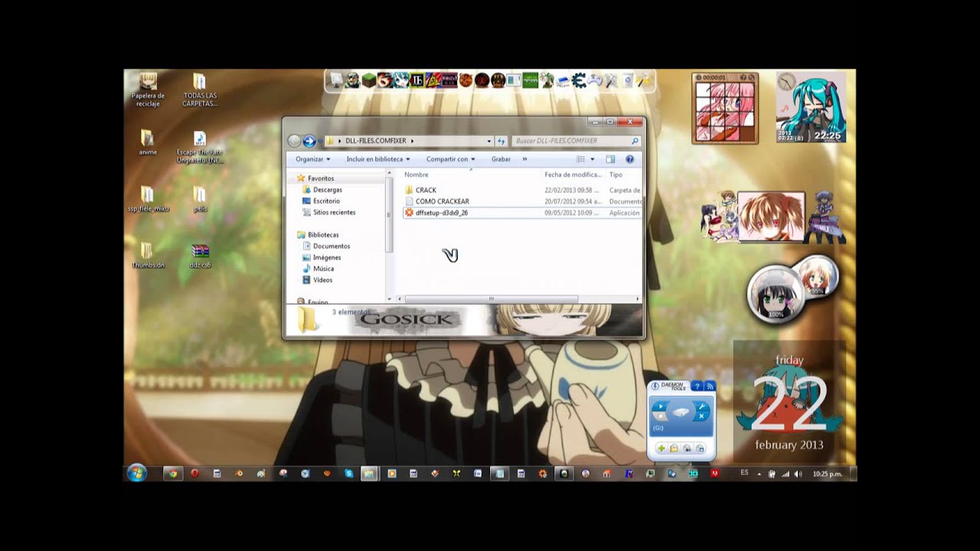Viewport: 980px width, 551px height.
Task: Click the file list horizontal scrollbar
Action: point(491,298)
